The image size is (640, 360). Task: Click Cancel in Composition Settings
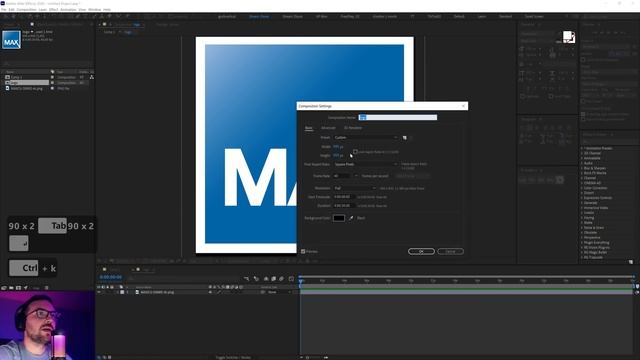click(x=450, y=251)
